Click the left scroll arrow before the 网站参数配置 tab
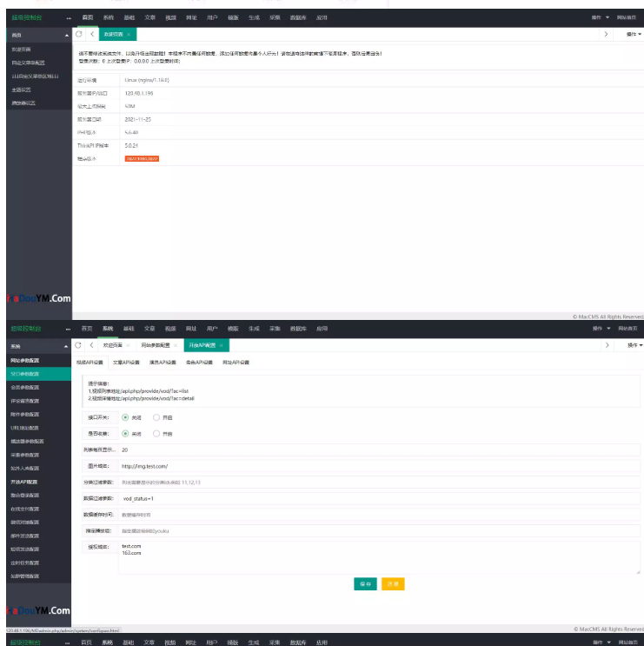 pos(92,345)
